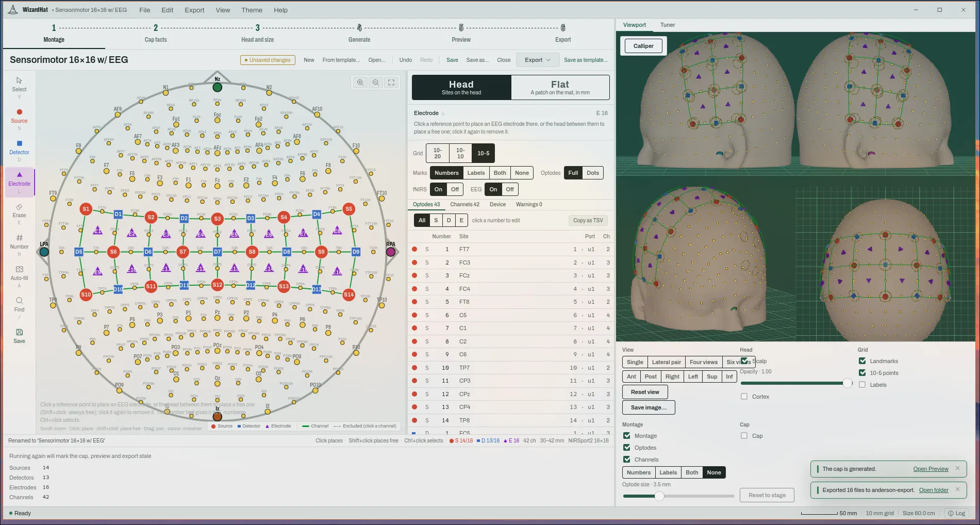Filter the optode list by S
This screenshot has height=525, width=980.
pos(436,220)
